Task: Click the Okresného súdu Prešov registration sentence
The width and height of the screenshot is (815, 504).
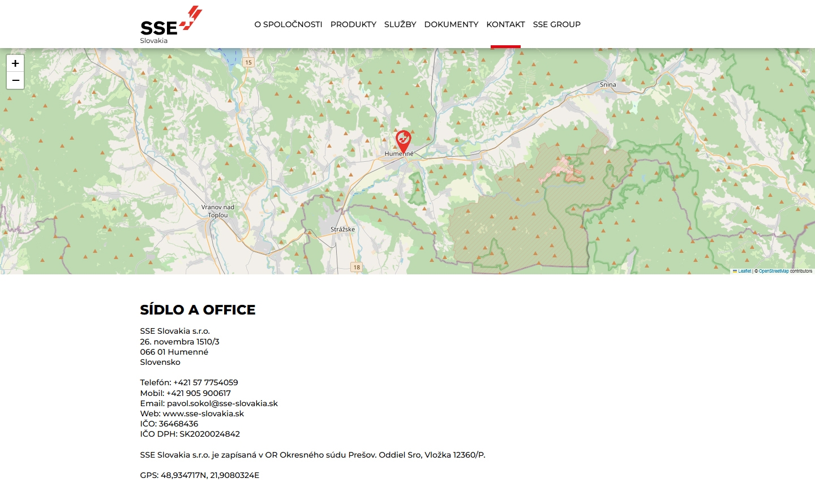Action: point(313,455)
